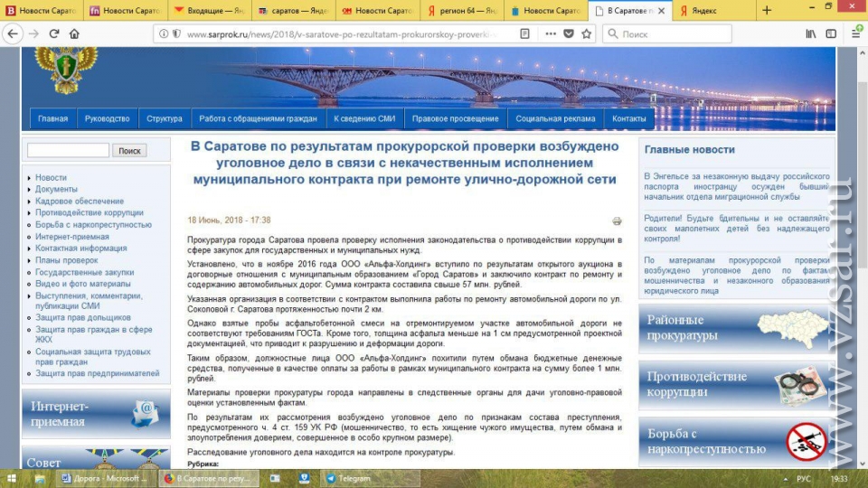Image resolution: width=868 pixels, height=488 pixels.
Task: Bookmark this page with the star icon
Action: [x=586, y=33]
